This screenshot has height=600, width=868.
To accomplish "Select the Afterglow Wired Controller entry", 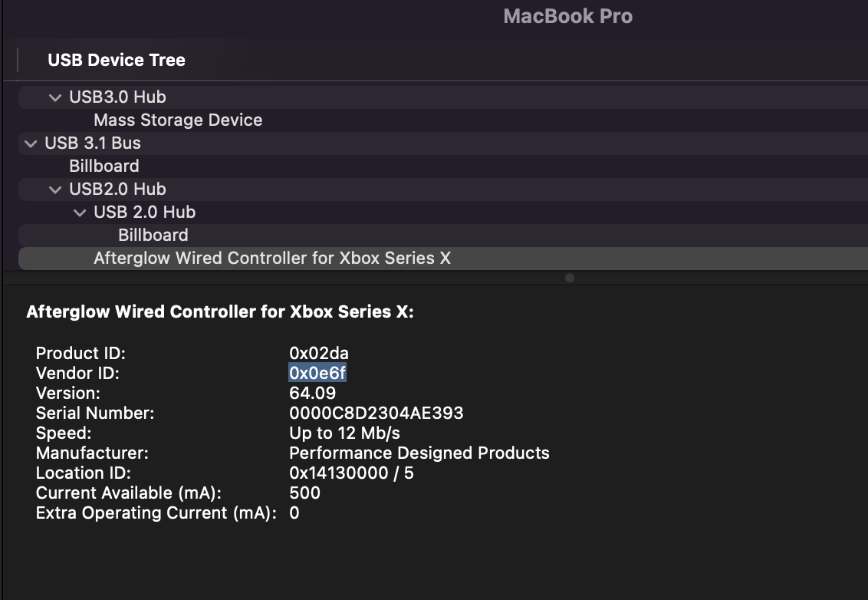I will 272,258.
